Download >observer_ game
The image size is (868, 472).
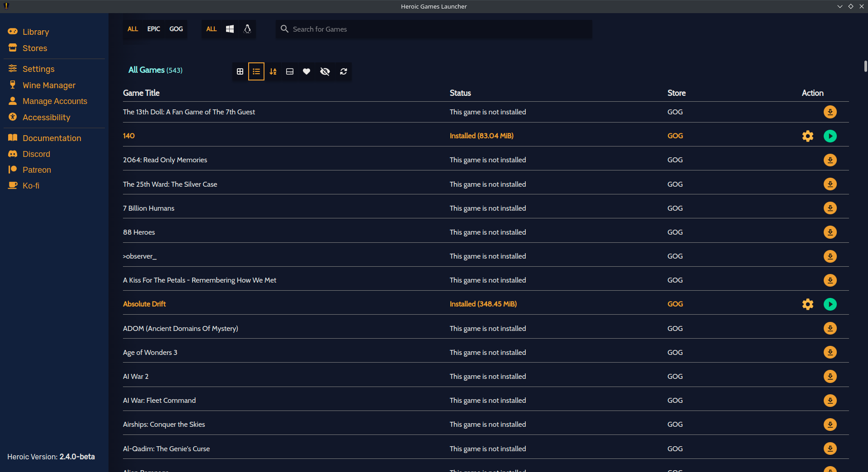click(x=830, y=256)
